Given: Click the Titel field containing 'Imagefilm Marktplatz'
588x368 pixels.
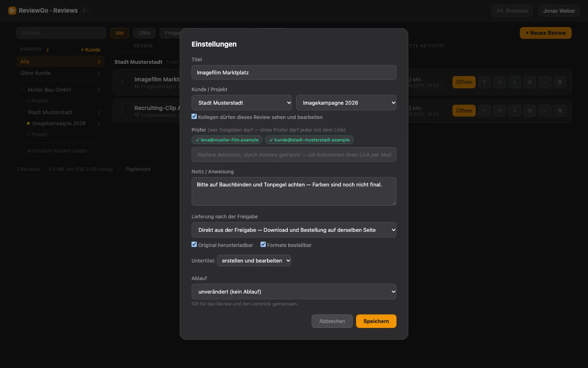Looking at the screenshot, I should coord(294,72).
